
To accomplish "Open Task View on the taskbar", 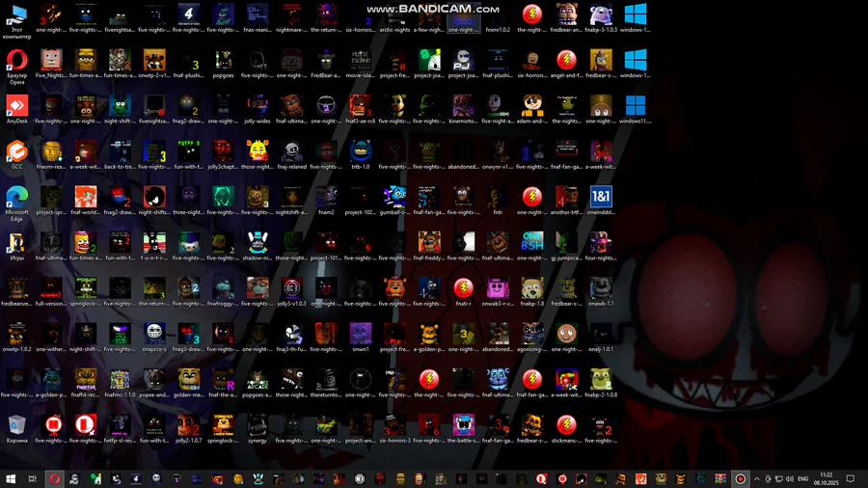I will (x=32, y=478).
